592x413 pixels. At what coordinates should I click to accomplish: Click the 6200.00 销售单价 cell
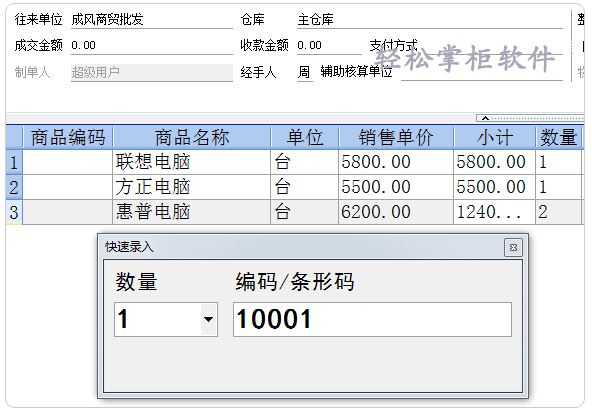tap(396, 212)
